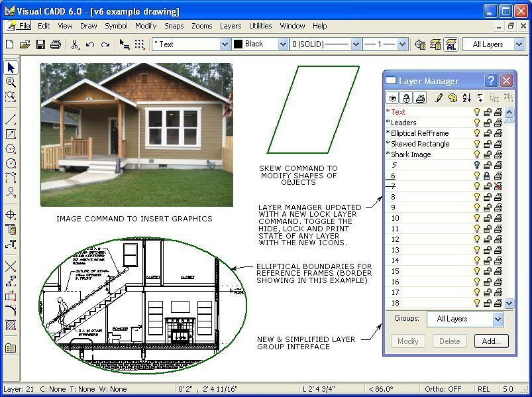Image resolution: width=532 pixels, height=397 pixels.
Task: Select the Leader tool in left toolbar
Action: [x=11, y=244]
